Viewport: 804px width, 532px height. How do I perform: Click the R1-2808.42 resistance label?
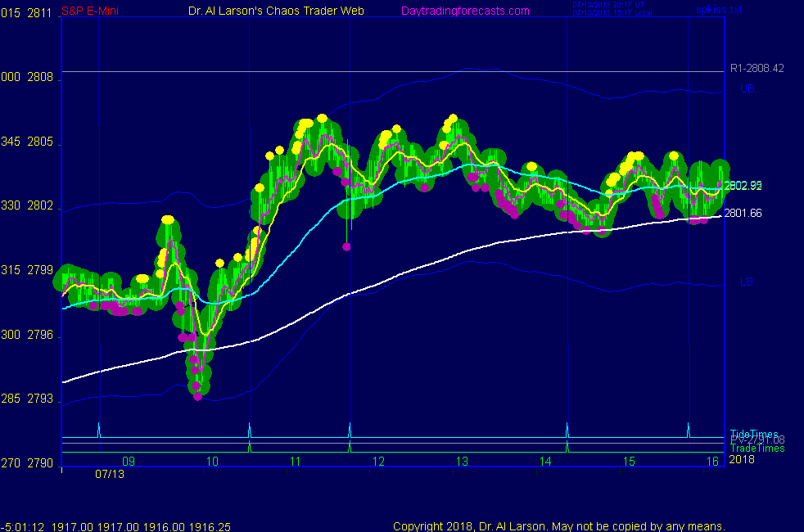[757, 68]
